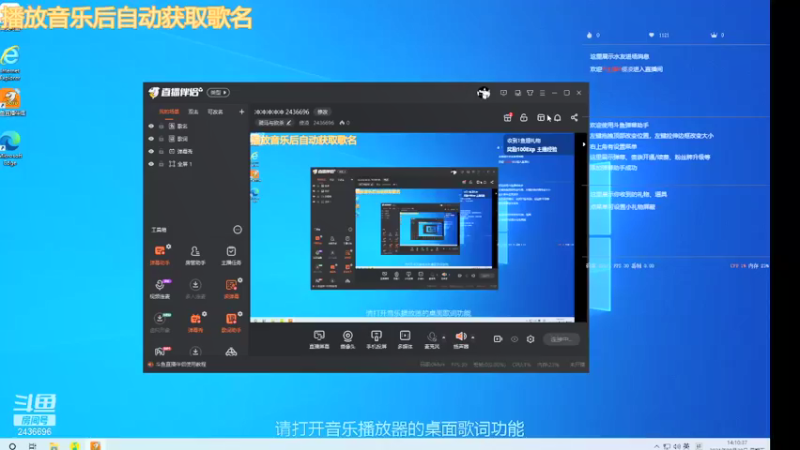Viewport: 800px width, 450px height.
Task: Open the mode pill next to the logo
Action: [x=218, y=92]
